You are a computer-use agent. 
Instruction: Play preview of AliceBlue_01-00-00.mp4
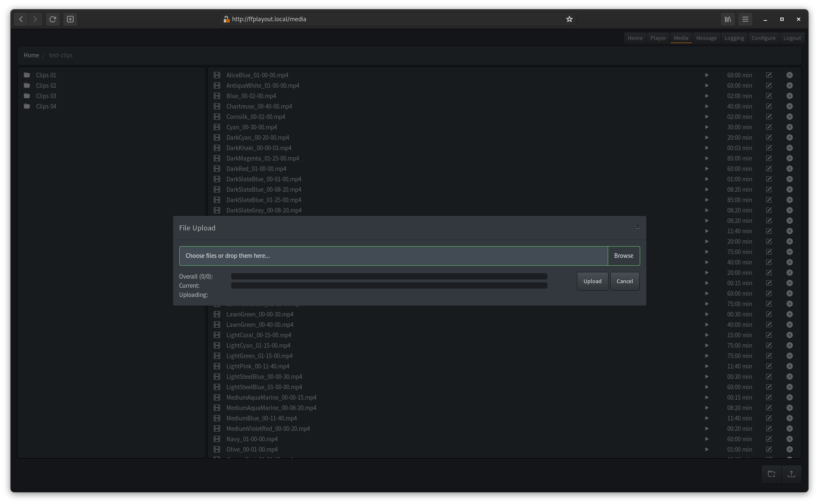706,75
